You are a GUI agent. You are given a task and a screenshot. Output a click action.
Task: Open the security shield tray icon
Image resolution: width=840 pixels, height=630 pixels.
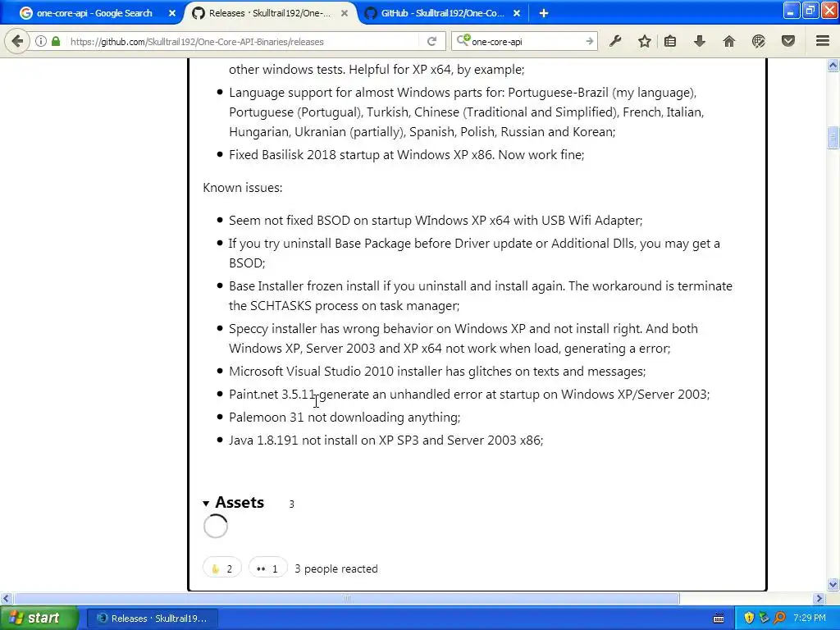tap(748, 619)
